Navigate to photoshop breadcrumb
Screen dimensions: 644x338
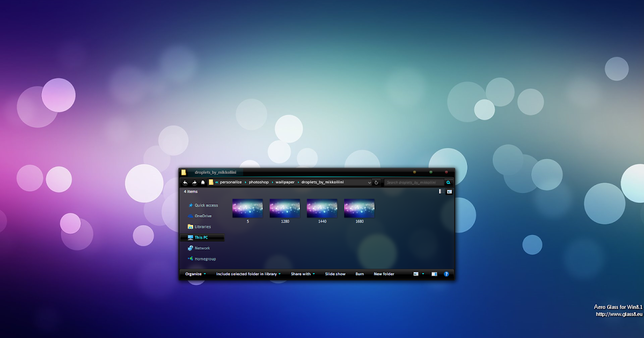(x=259, y=182)
